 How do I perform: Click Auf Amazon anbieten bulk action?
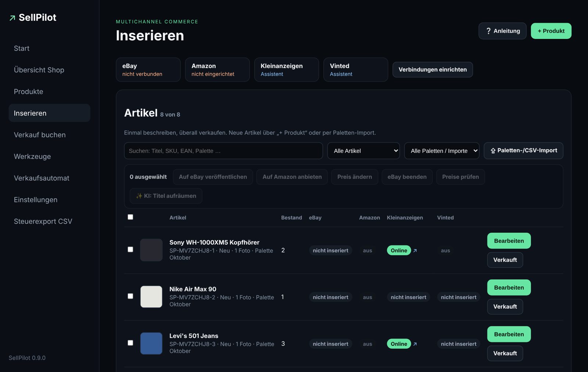click(292, 177)
